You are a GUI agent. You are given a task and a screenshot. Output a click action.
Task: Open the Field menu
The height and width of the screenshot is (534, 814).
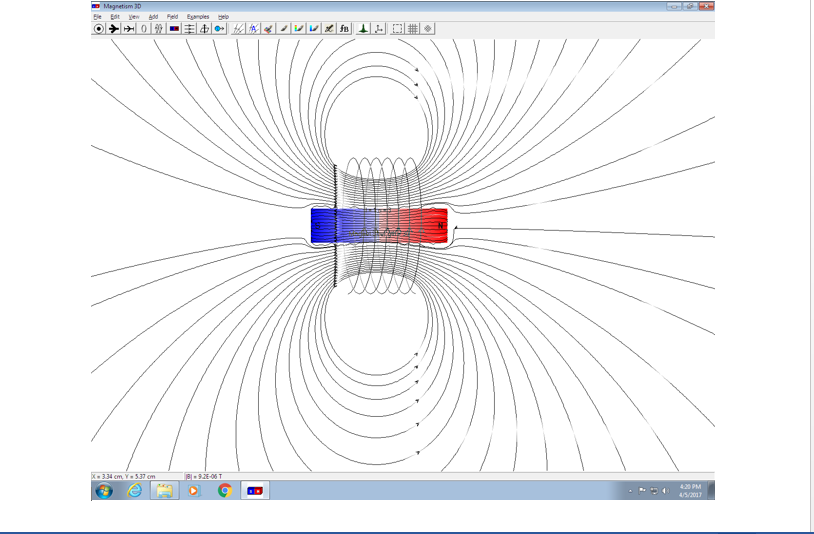click(172, 17)
